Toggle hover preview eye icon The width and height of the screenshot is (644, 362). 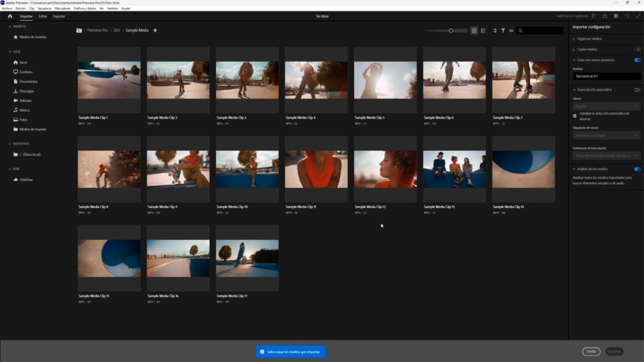(x=511, y=30)
